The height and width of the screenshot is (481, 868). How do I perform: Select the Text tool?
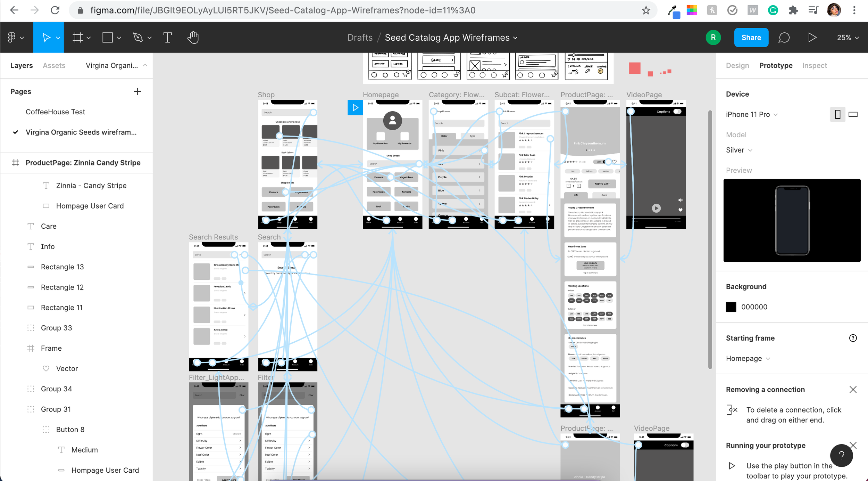click(168, 37)
